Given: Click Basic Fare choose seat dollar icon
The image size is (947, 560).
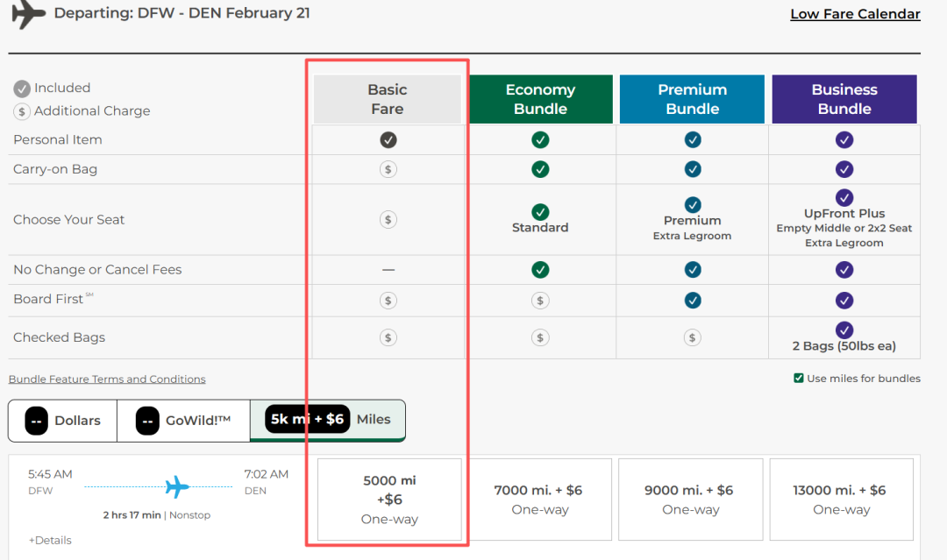Looking at the screenshot, I should click(388, 220).
